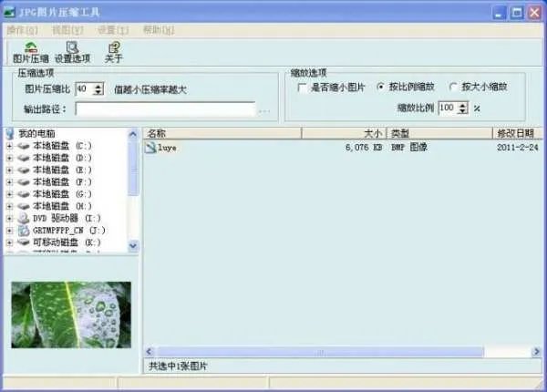Click drive icon for 本地磁盘 (E:)
Viewport: 547px width, 392px height.
24,170
